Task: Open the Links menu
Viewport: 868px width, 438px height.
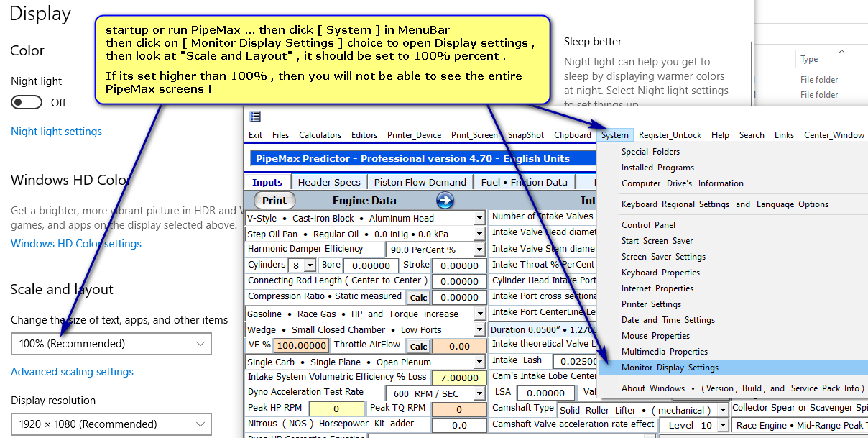Action: click(785, 135)
